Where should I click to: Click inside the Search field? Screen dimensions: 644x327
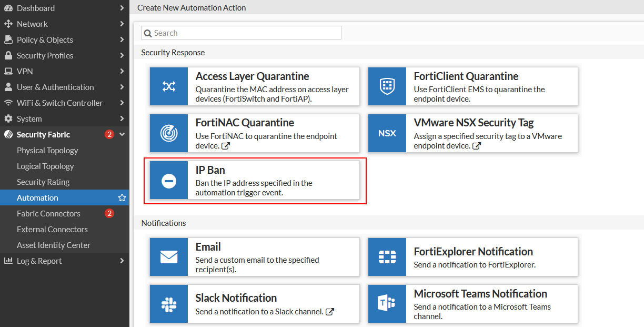point(241,33)
